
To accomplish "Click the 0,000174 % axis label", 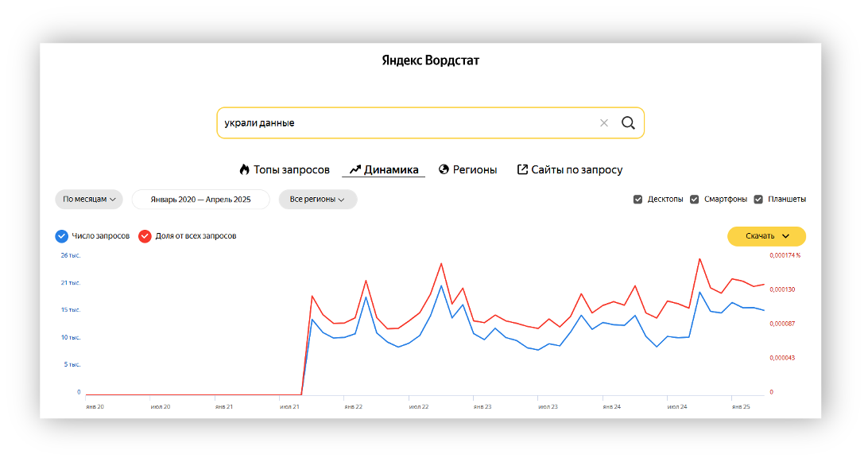I will coord(785,255).
